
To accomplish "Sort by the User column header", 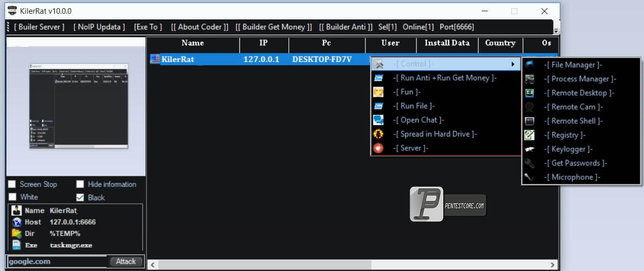I will click(391, 43).
